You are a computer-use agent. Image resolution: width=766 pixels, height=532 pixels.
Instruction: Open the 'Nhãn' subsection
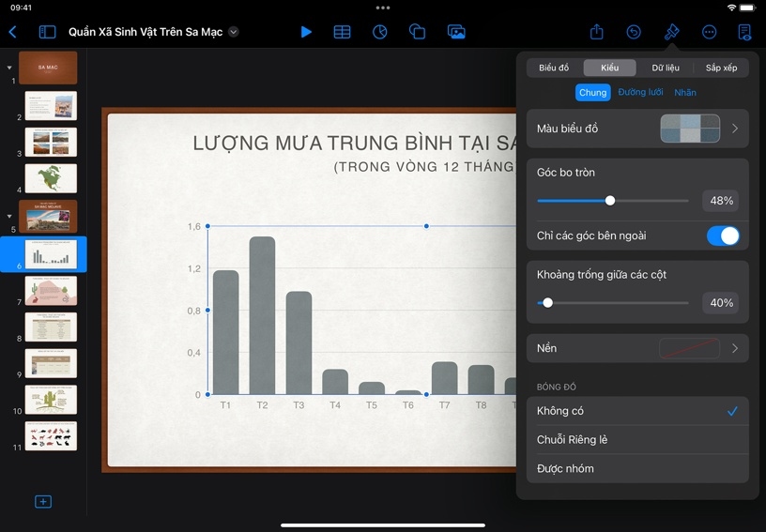(x=685, y=93)
